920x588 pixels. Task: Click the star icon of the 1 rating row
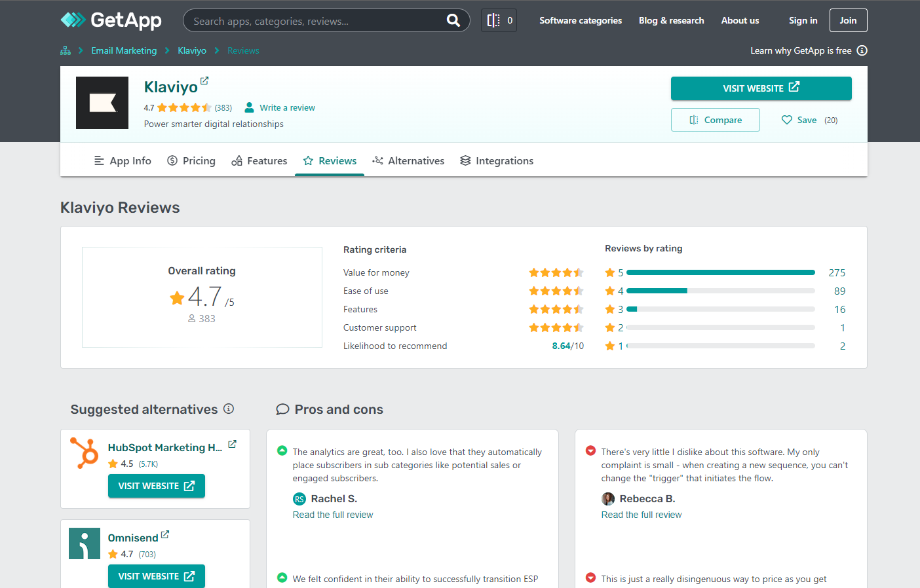[x=610, y=346]
